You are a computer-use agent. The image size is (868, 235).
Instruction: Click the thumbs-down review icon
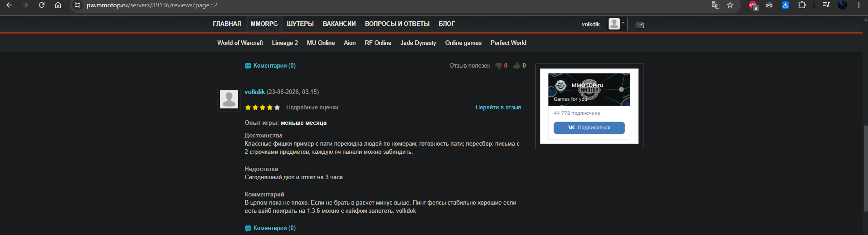(x=498, y=66)
